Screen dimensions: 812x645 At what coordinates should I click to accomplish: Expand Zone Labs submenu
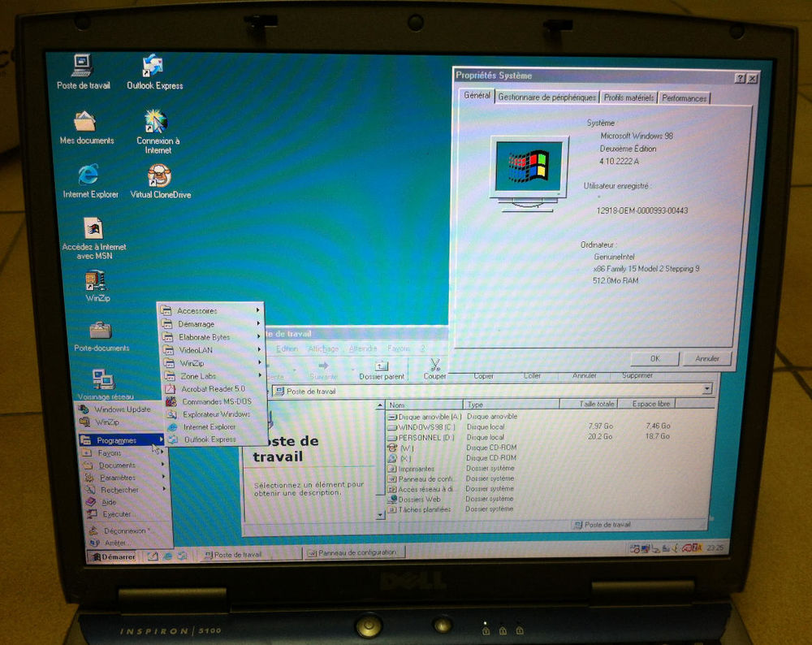pos(214,376)
